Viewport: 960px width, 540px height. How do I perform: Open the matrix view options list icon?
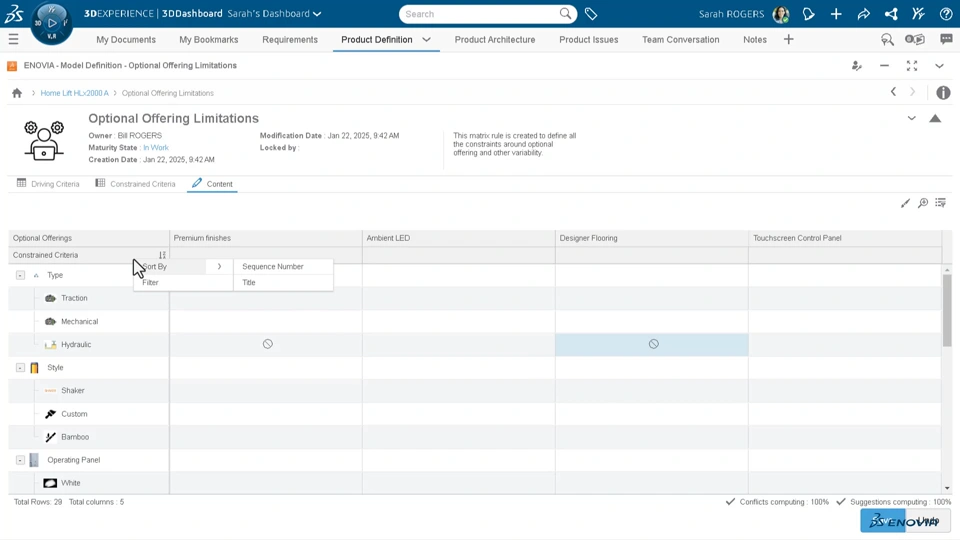940,203
